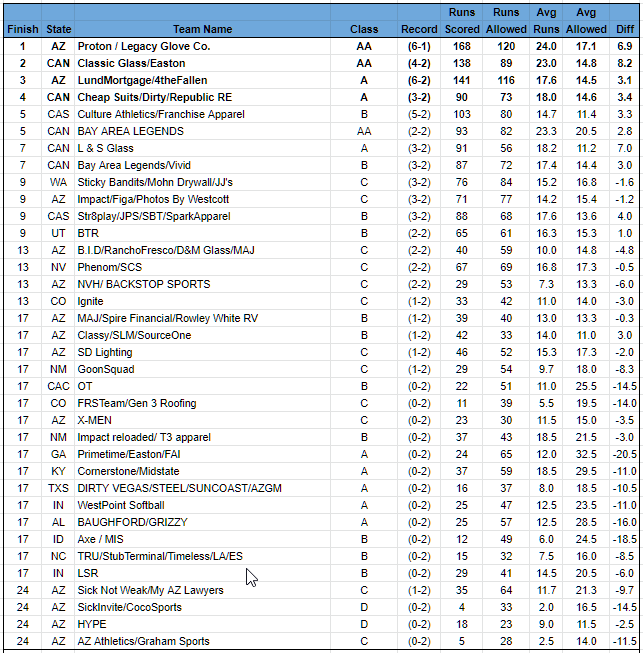Select the 'BTR' team cell
643x653 pixels.
click(x=202, y=233)
